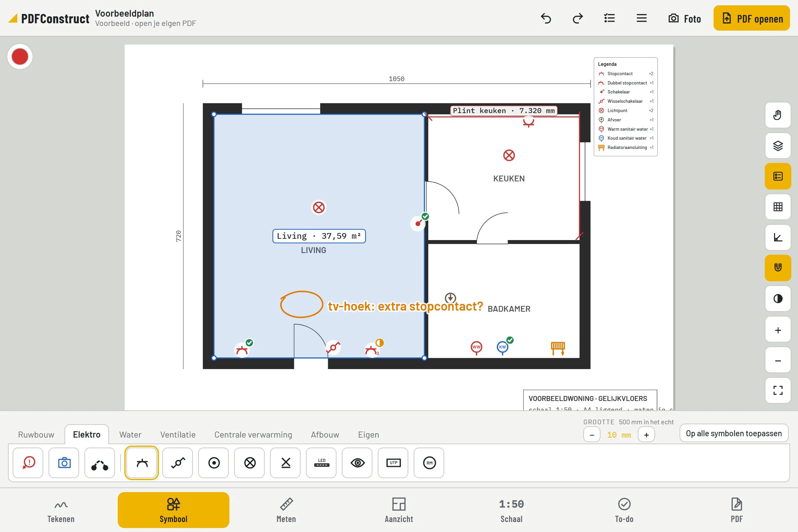Select the RM smoke detector symbol
The width and height of the screenshot is (798, 532).
(x=429, y=463)
